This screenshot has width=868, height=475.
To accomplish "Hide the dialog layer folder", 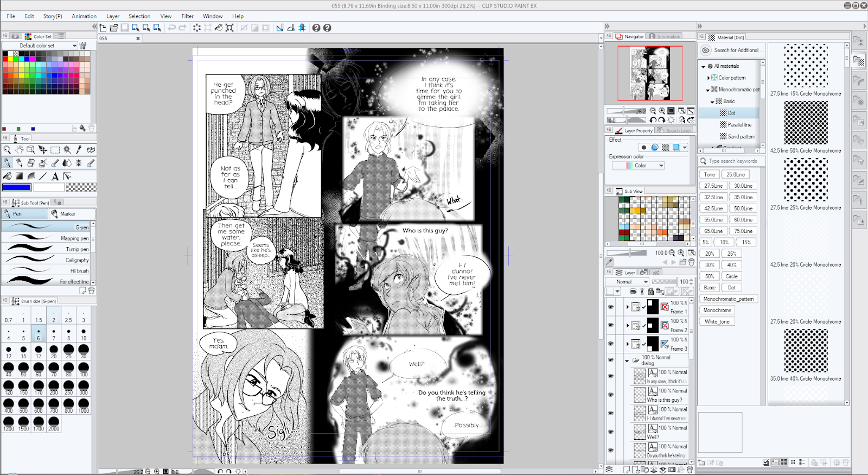I will point(611,360).
